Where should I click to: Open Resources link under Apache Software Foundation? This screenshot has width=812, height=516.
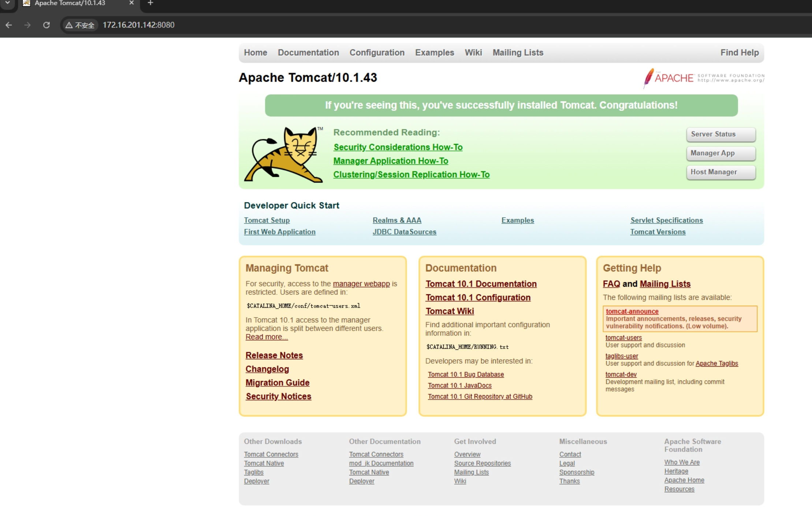click(679, 489)
